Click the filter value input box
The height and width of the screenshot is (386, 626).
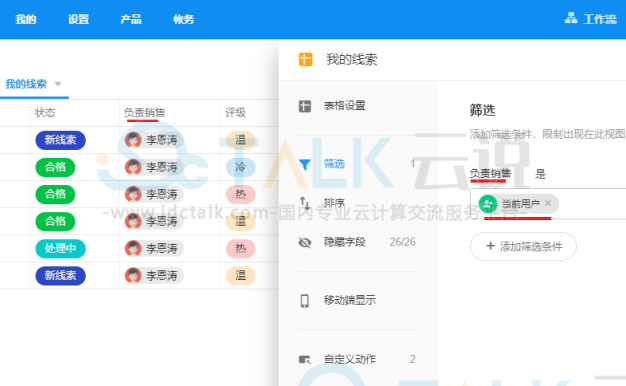click(x=548, y=204)
